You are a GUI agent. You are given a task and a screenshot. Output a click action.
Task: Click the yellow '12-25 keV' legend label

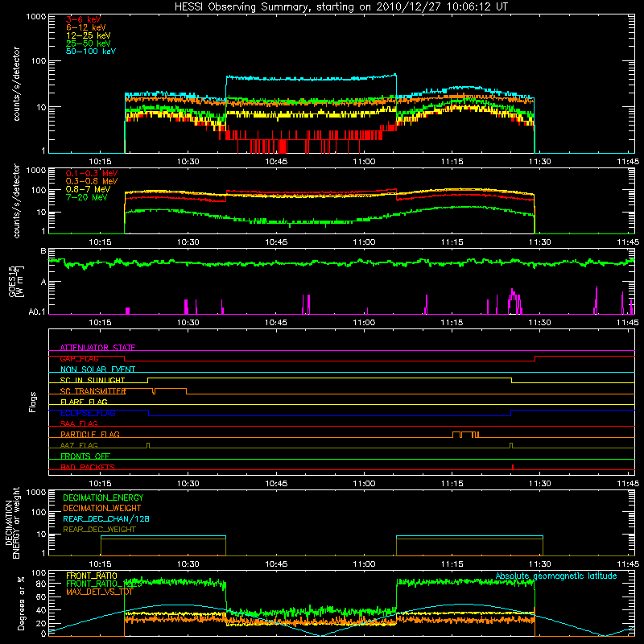click(x=88, y=35)
